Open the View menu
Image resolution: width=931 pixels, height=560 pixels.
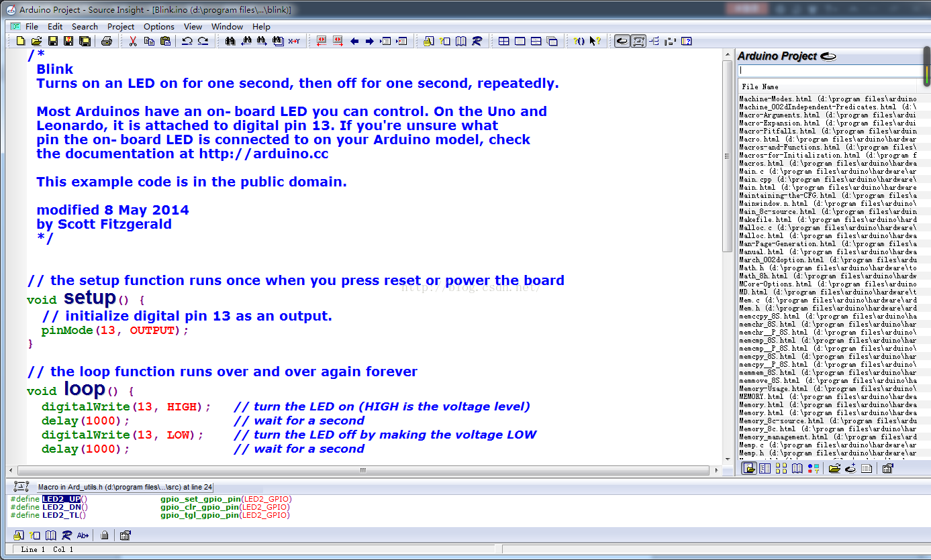pos(193,27)
